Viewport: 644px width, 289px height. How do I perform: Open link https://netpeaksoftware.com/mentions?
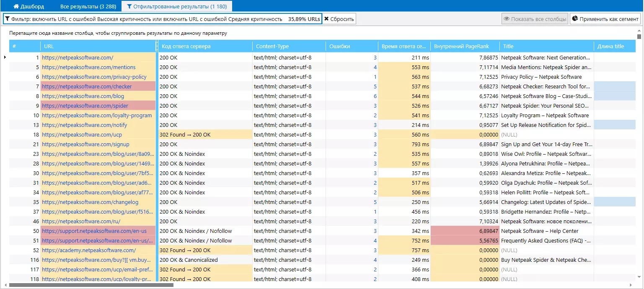pyautogui.click(x=89, y=67)
